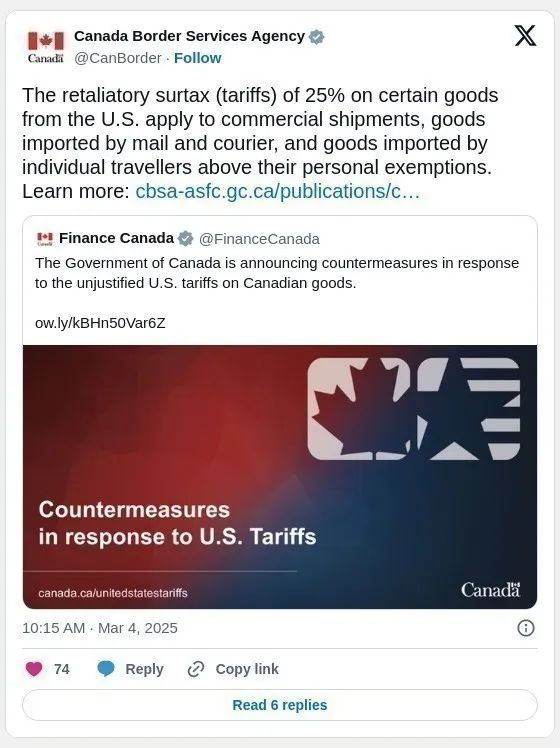Open the ow.ly/kBHn50Var6Z short link
The width and height of the screenshot is (560, 748).
click(100, 323)
